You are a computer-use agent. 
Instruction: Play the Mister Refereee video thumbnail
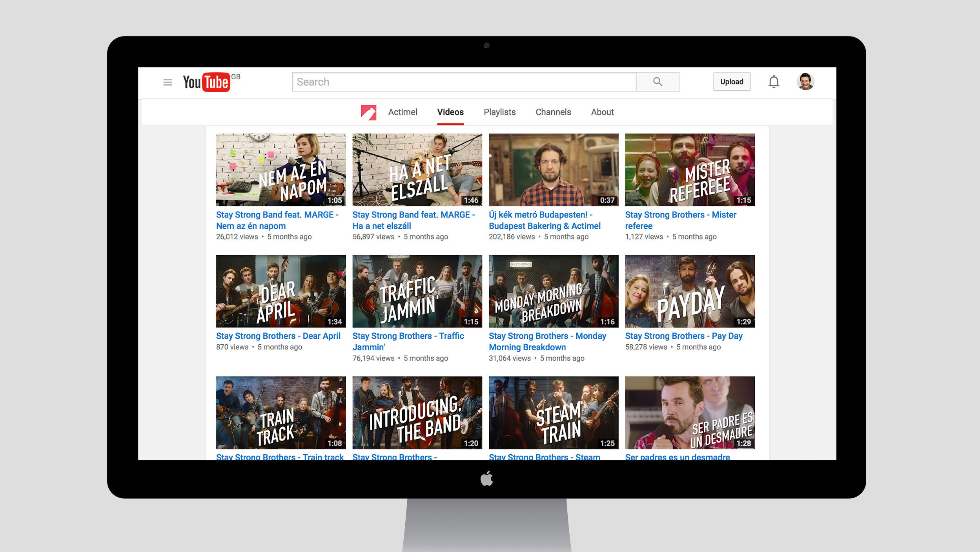(x=689, y=170)
